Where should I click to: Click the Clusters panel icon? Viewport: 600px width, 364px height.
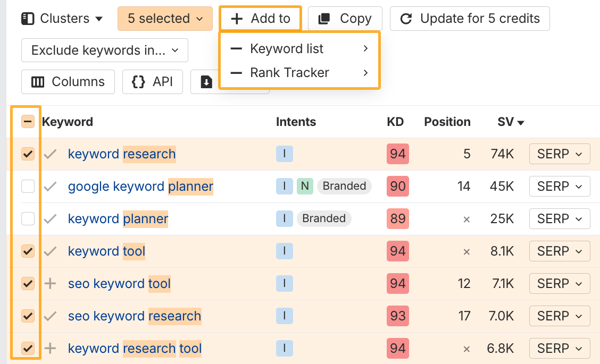click(28, 18)
